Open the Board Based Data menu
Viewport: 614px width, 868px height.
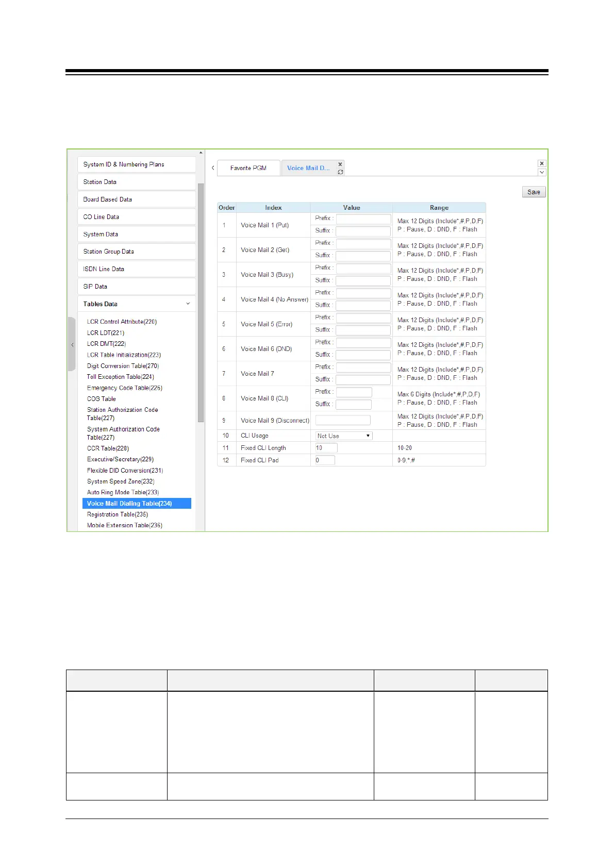pyautogui.click(x=137, y=199)
